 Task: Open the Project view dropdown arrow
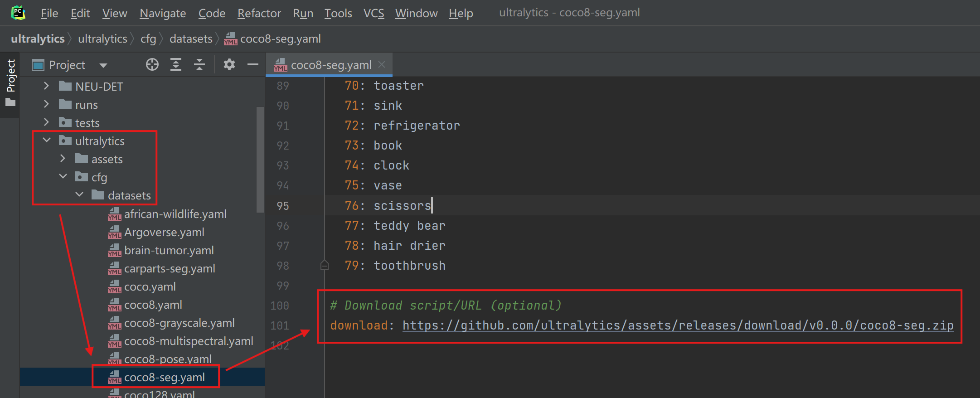(x=103, y=65)
